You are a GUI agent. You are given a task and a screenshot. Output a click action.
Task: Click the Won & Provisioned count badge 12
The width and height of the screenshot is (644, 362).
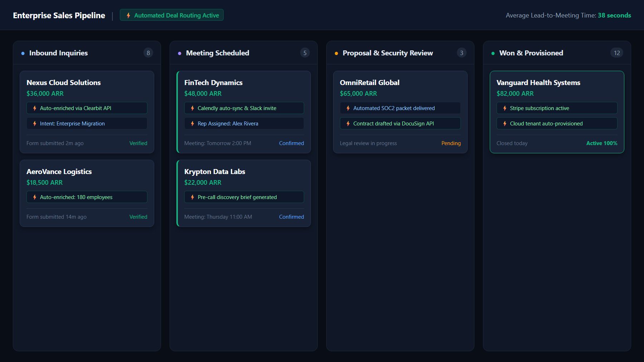pos(617,53)
